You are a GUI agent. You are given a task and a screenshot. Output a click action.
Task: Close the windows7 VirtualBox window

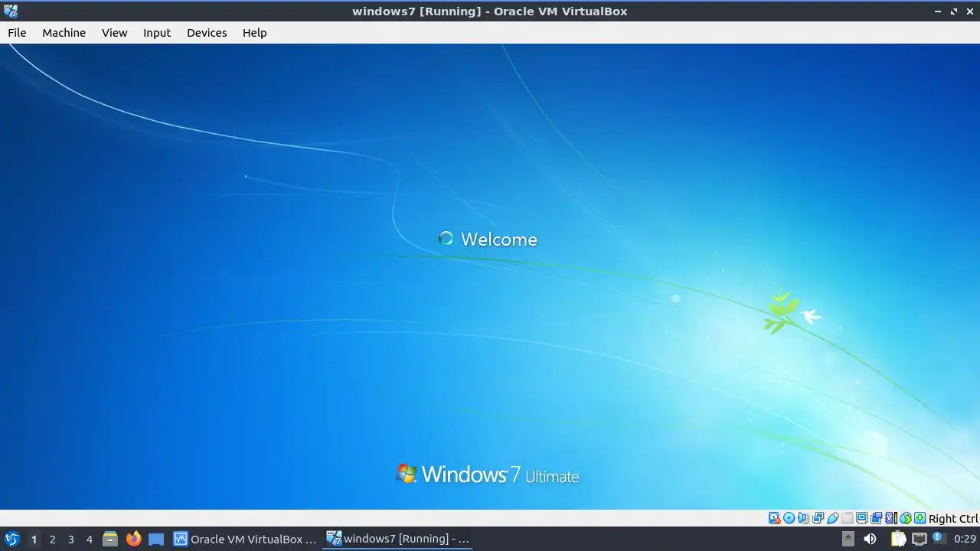(970, 11)
